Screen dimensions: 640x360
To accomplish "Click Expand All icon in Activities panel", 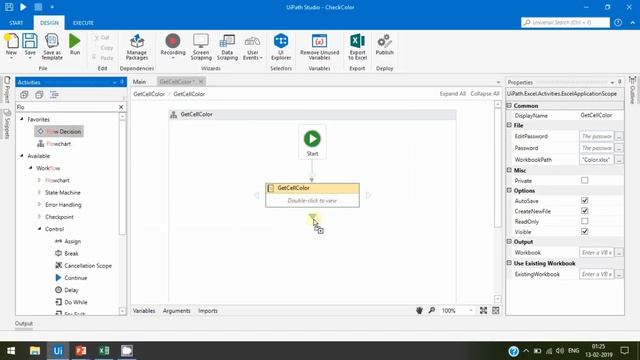I will [x=24, y=95].
